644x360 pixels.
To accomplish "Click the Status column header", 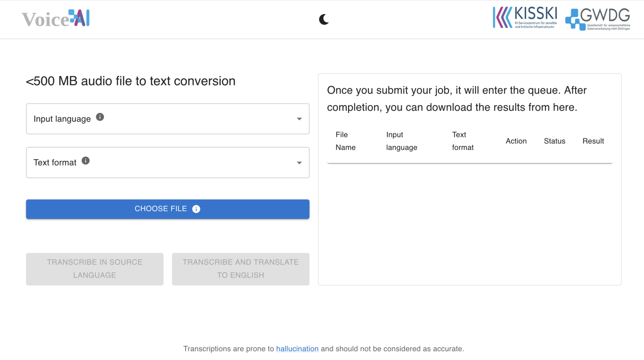I will point(554,141).
